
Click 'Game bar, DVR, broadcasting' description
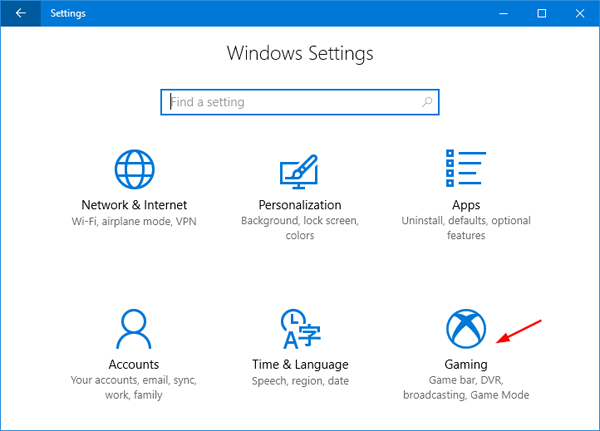[466, 387]
